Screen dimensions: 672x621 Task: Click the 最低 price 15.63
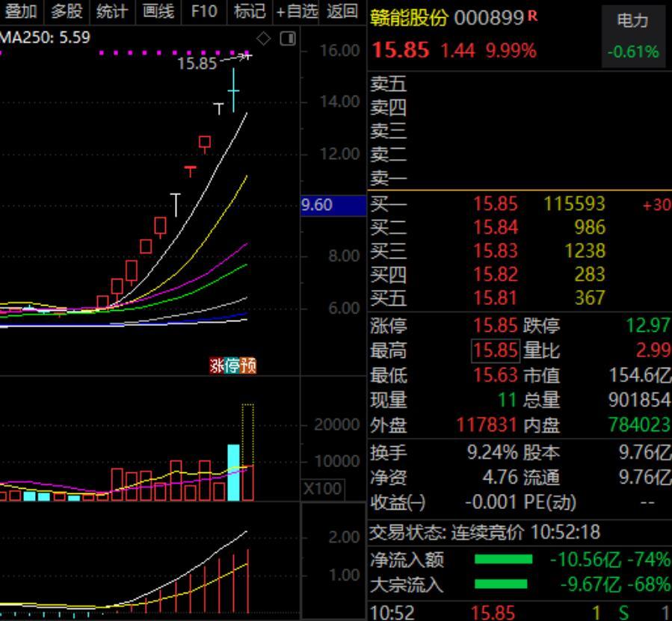point(496,375)
